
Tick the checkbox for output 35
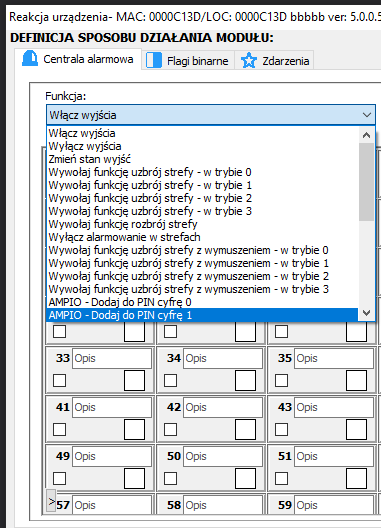coord(282,381)
